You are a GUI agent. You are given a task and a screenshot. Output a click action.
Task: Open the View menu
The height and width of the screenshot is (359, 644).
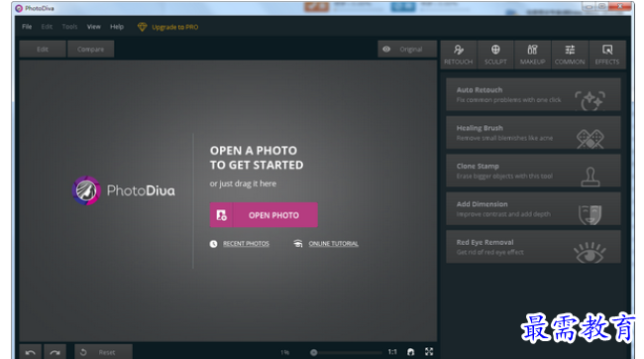tap(94, 27)
